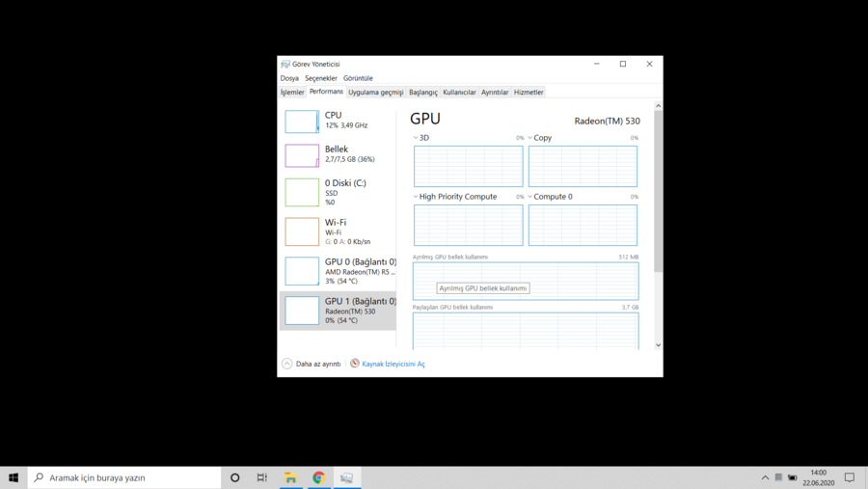Open the Copy engine dropdown
Screen dimensions: 868x489
pyautogui.click(x=529, y=138)
